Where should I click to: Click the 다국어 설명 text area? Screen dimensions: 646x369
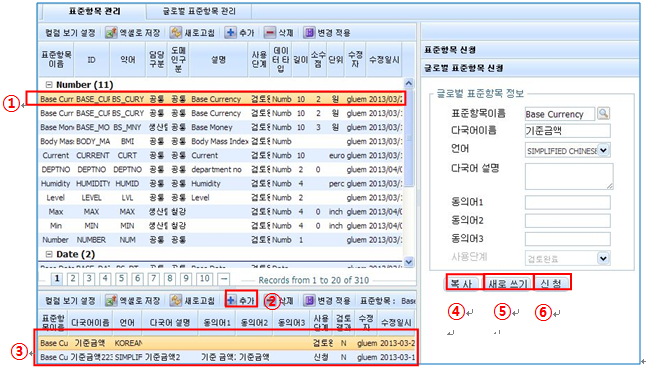[x=569, y=176]
